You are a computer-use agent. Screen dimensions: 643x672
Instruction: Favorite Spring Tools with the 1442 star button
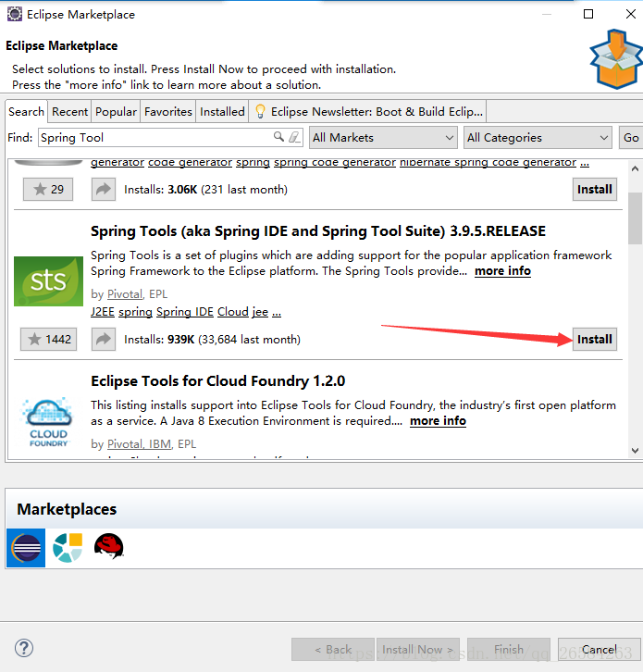coord(48,340)
